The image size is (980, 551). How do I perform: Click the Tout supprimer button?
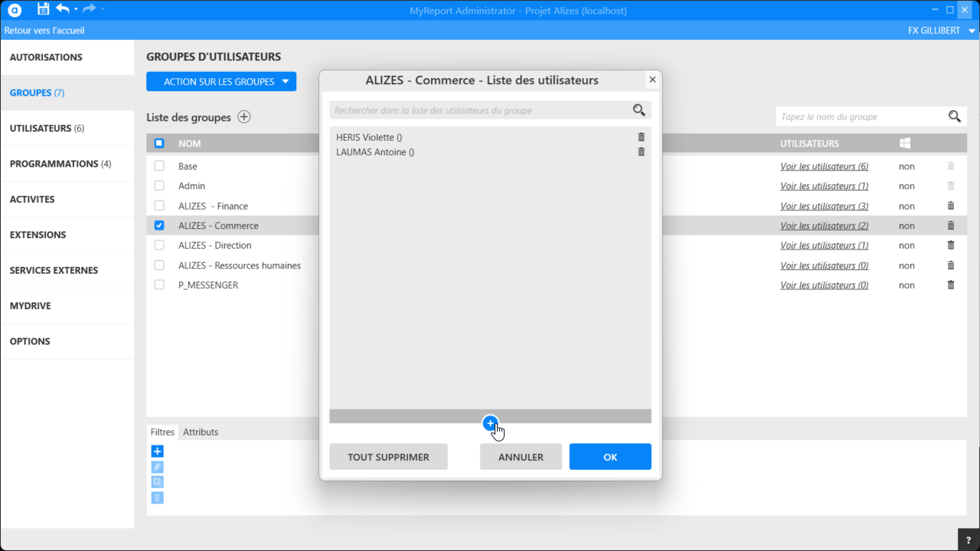(x=388, y=457)
